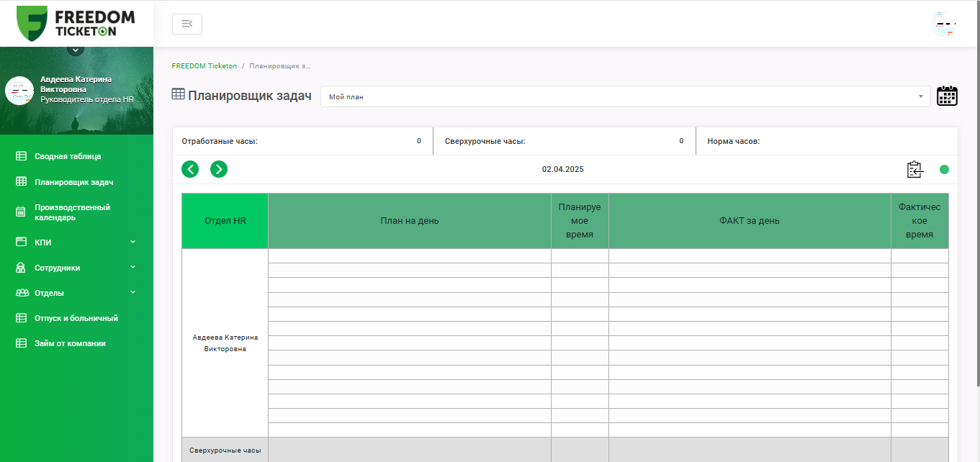
Task: Expand the profile chevron above the user name
Action: [x=76, y=50]
